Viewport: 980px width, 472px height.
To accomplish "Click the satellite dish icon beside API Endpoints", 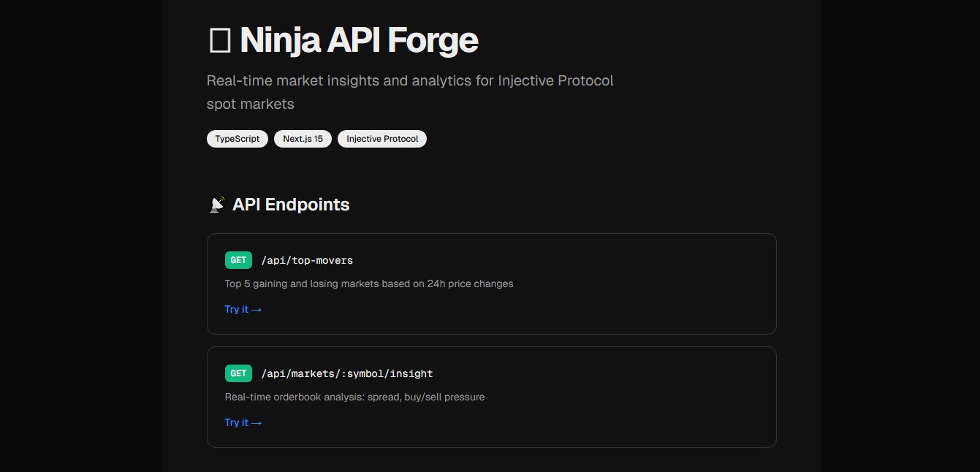I will 216,205.
